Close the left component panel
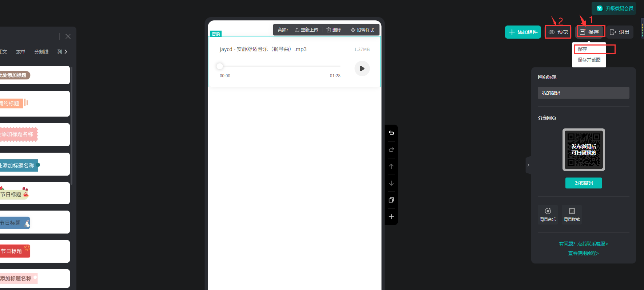 [x=68, y=36]
